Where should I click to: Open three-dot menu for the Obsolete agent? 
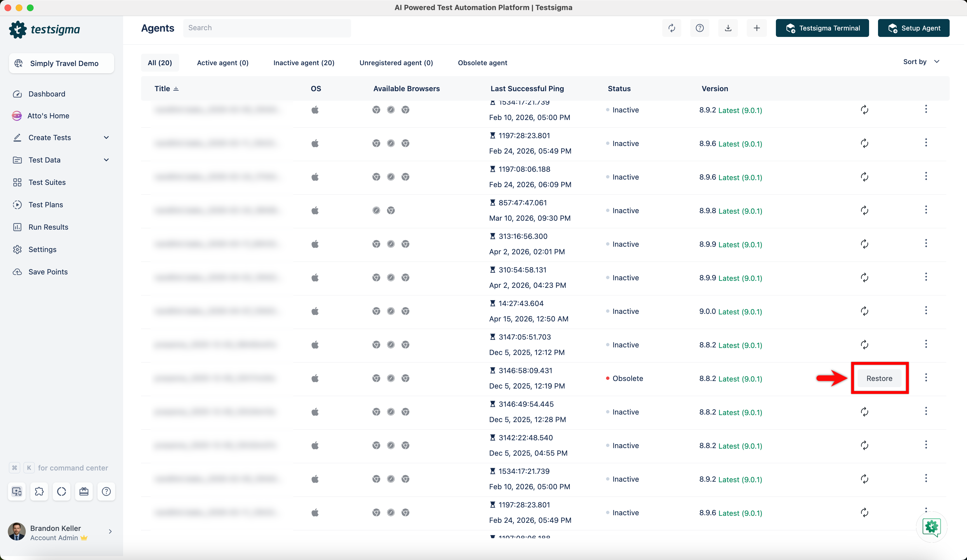pyautogui.click(x=926, y=378)
